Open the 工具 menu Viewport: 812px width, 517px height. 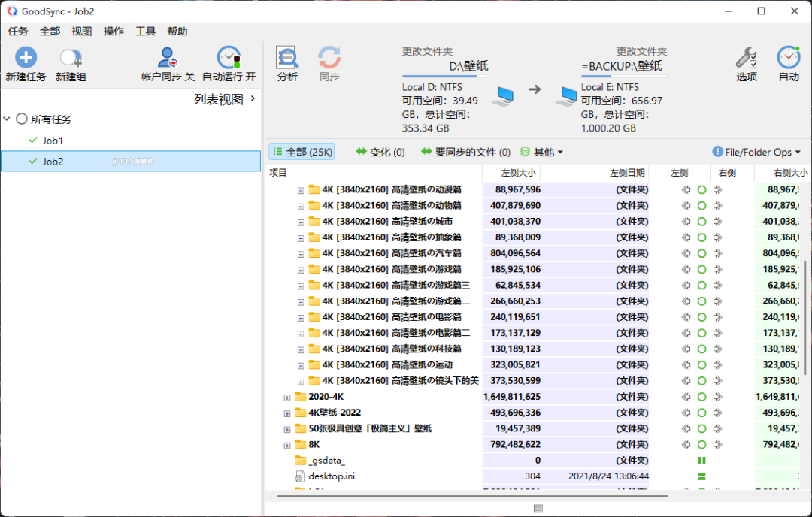coord(145,31)
